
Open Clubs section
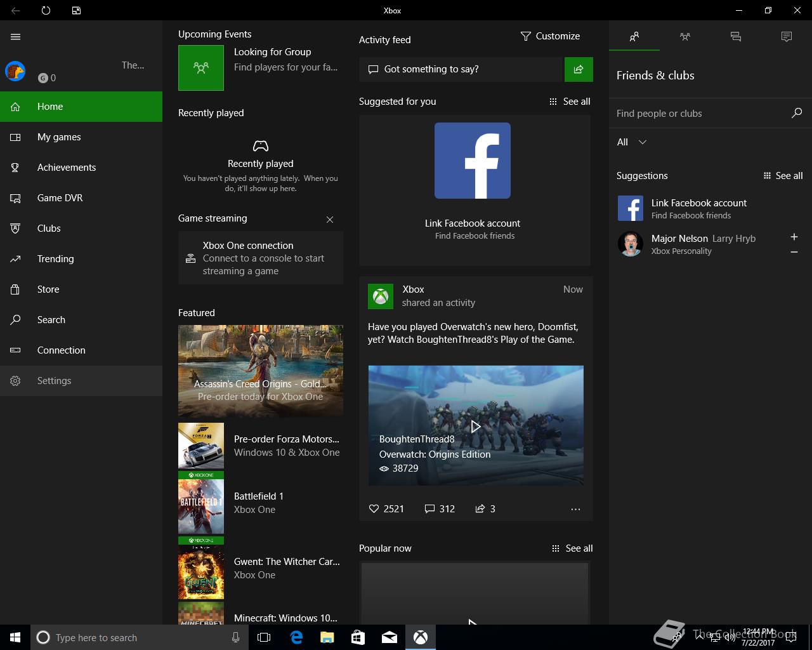point(81,229)
